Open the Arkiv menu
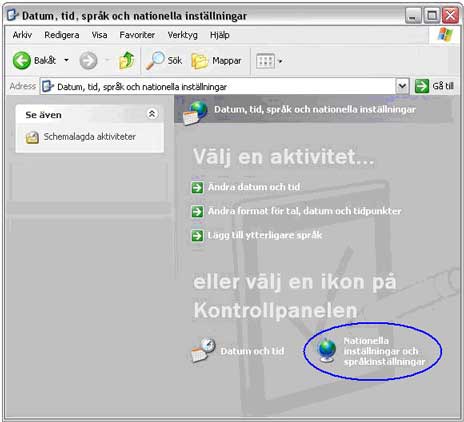The height and width of the screenshot is (422, 464). click(x=22, y=35)
